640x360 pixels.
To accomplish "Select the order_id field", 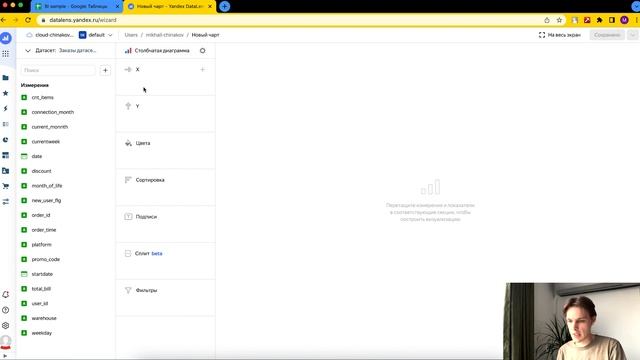I will pyautogui.click(x=41, y=215).
